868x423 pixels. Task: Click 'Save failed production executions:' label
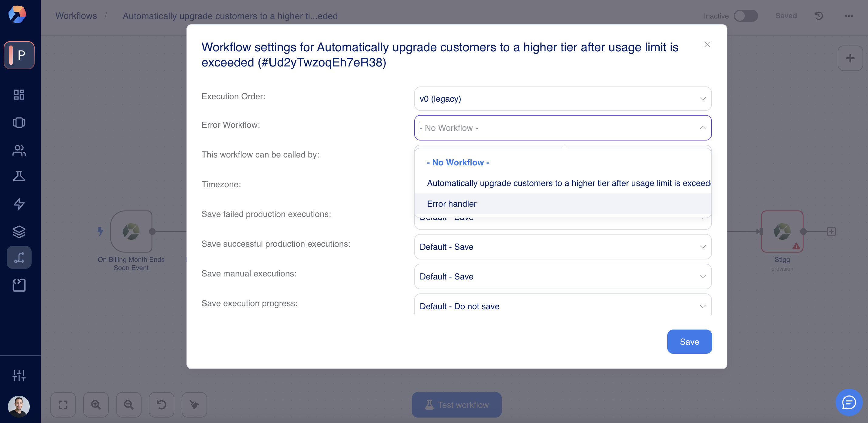(266, 214)
